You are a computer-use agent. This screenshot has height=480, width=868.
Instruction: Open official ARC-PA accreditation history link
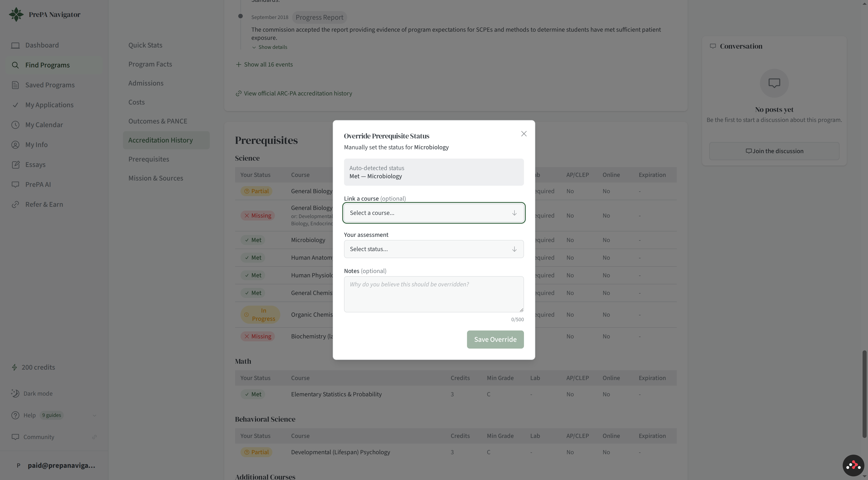pos(294,93)
